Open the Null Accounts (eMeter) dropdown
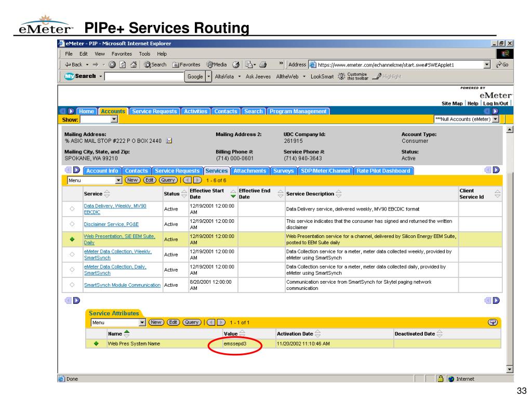The width and height of the screenshot is (532, 399). point(496,119)
